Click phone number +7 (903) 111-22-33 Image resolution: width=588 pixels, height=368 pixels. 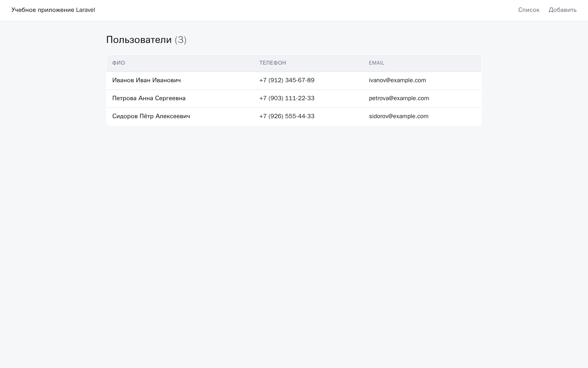click(x=287, y=98)
